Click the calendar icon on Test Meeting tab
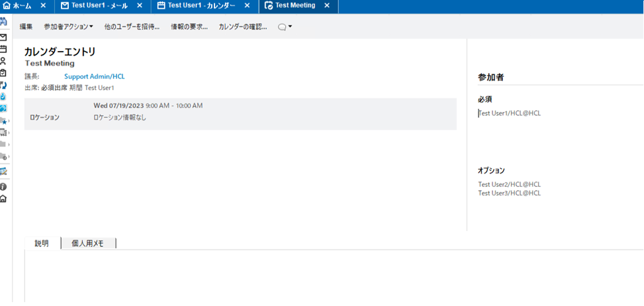This screenshot has height=306, width=644. click(x=269, y=6)
